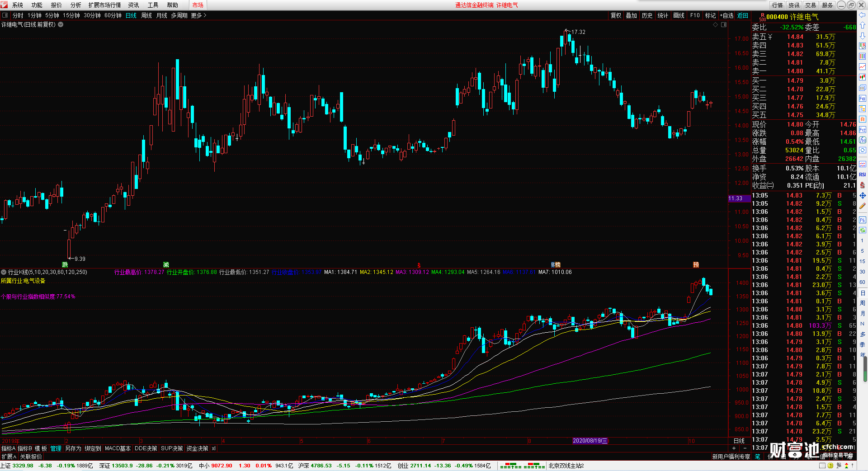The width and height of the screenshot is (868, 471).
Task: Select 年 yearly period in right sidebar
Action: point(862,354)
